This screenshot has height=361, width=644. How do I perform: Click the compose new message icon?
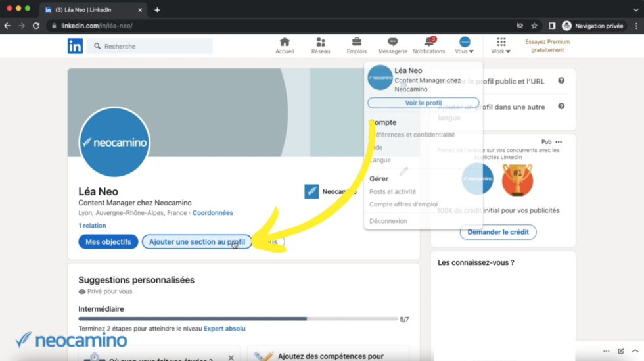tap(621, 351)
